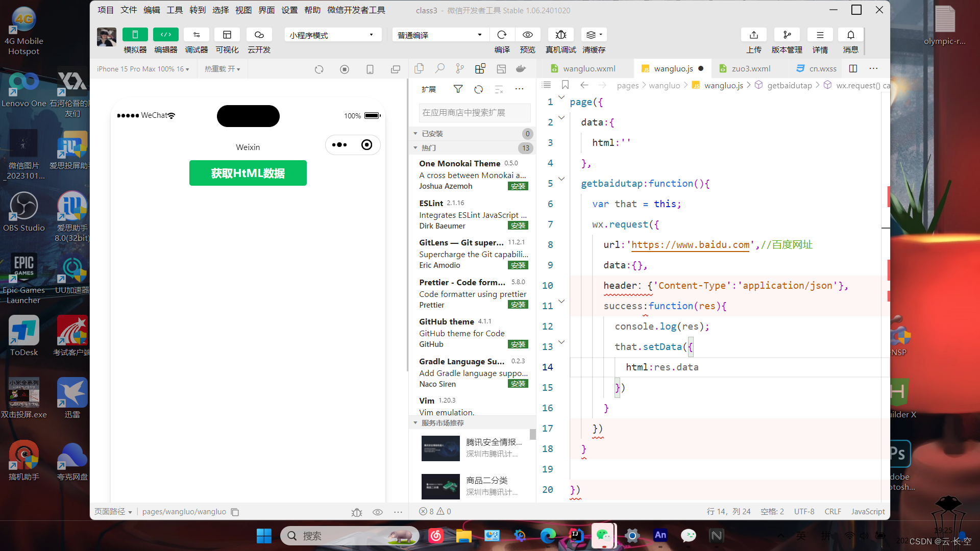Image resolution: width=980 pixels, height=551 pixels.
Task: Install the Prettier extension
Action: (518, 305)
